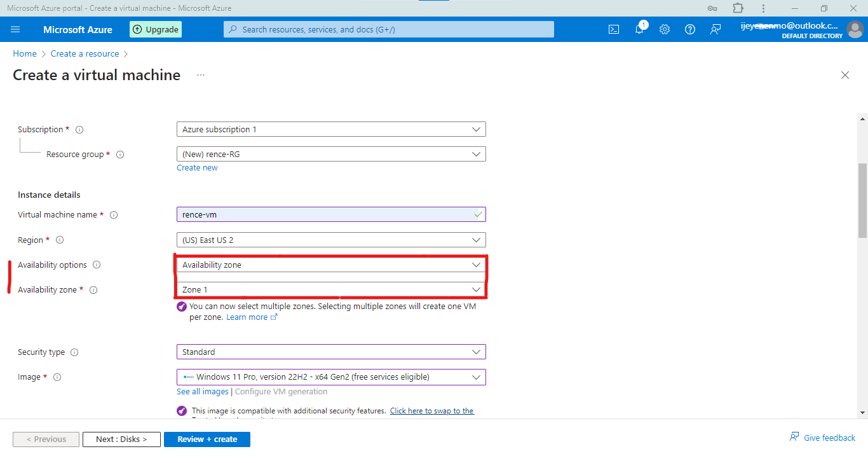
Task: Open portal settings gear
Action: (665, 29)
